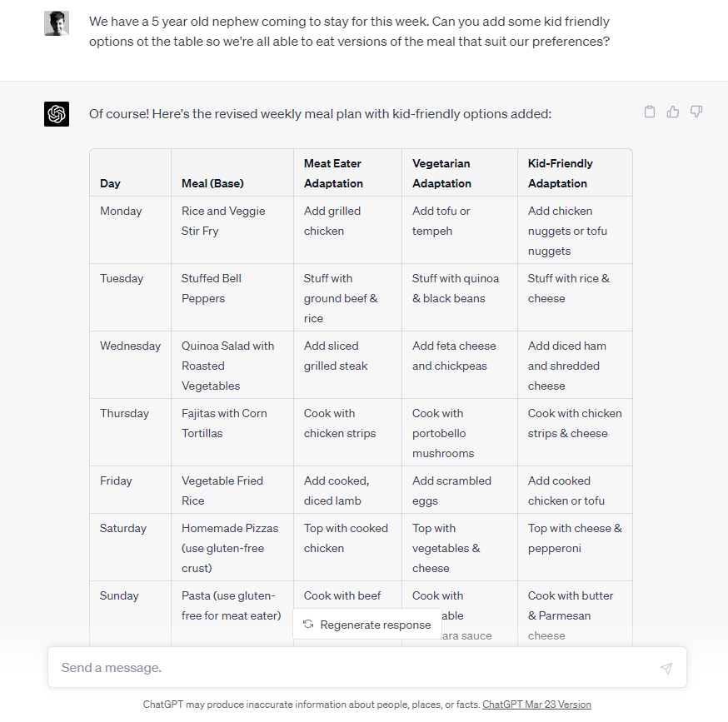Click the Fajitas with Corn Tortillas cell
728x722 pixels.
232,432
